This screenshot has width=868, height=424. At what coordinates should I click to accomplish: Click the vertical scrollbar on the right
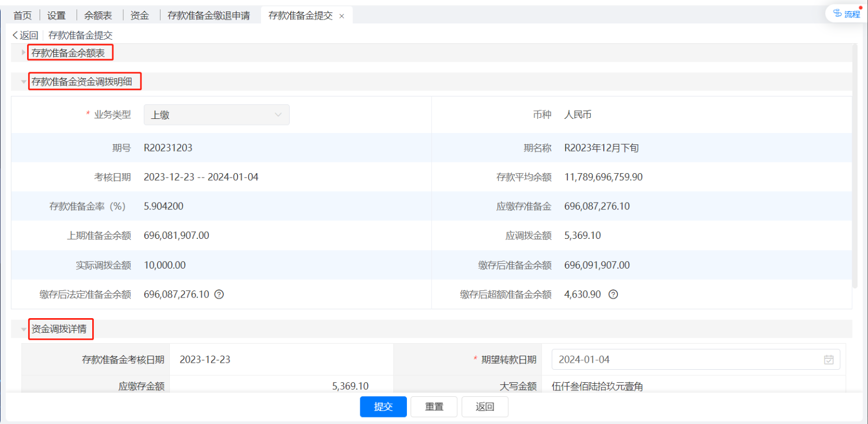855,163
